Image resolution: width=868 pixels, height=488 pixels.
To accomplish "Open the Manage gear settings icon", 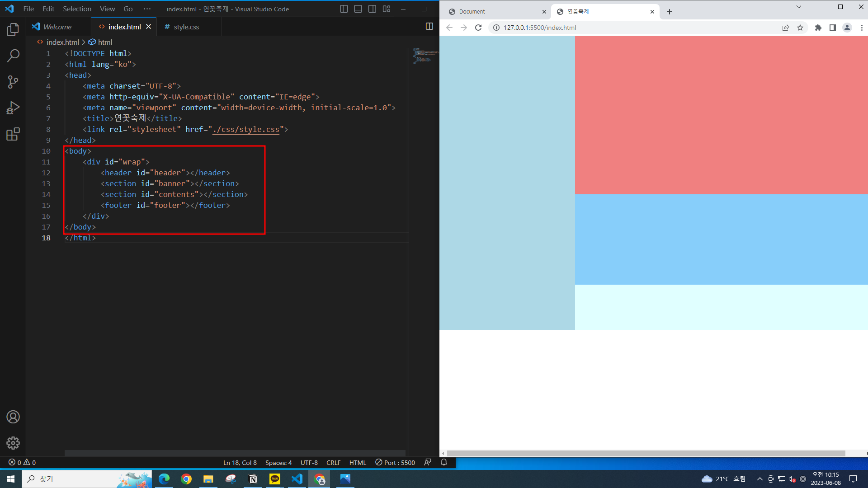I will pyautogui.click(x=13, y=443).
